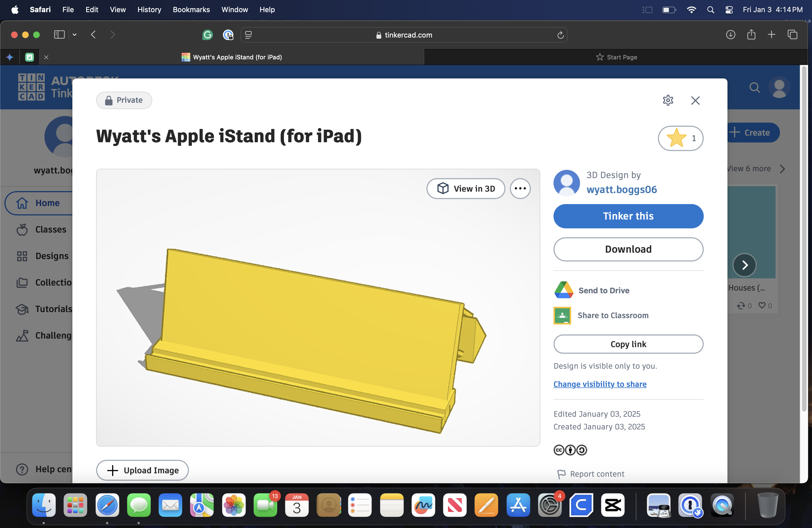Viewport: 812px width, 528px height.
Task: Toggle the Safari sidebar button
Action: (59, 35)
